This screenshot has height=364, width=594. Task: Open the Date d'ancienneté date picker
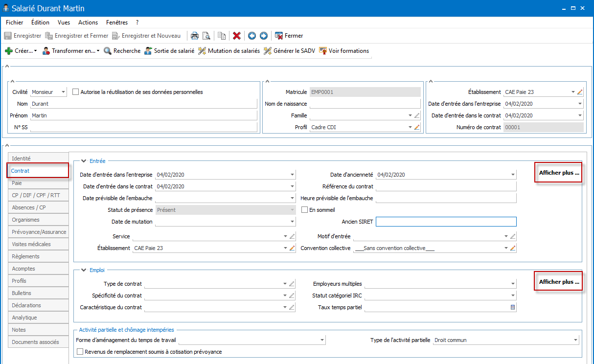tap(513, 175)
